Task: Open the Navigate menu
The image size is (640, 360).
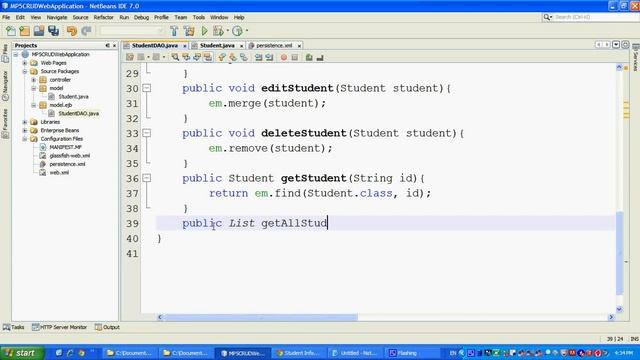Action: 57,18
